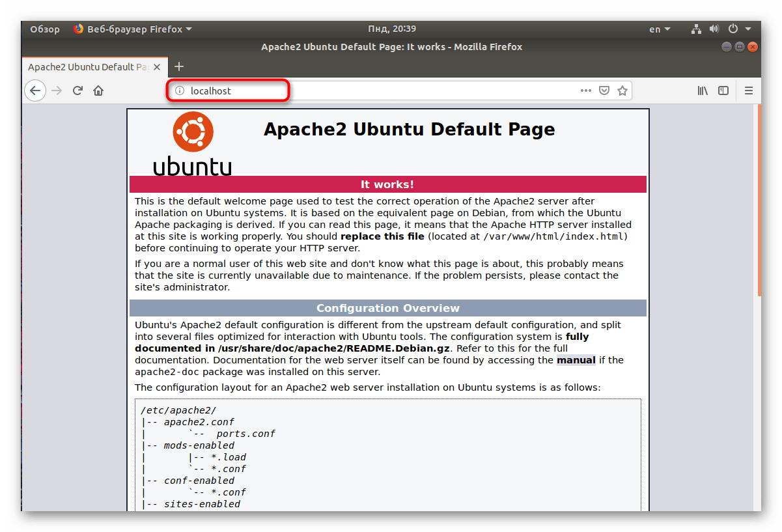Click the back navigation arrow

coord(35,91)
